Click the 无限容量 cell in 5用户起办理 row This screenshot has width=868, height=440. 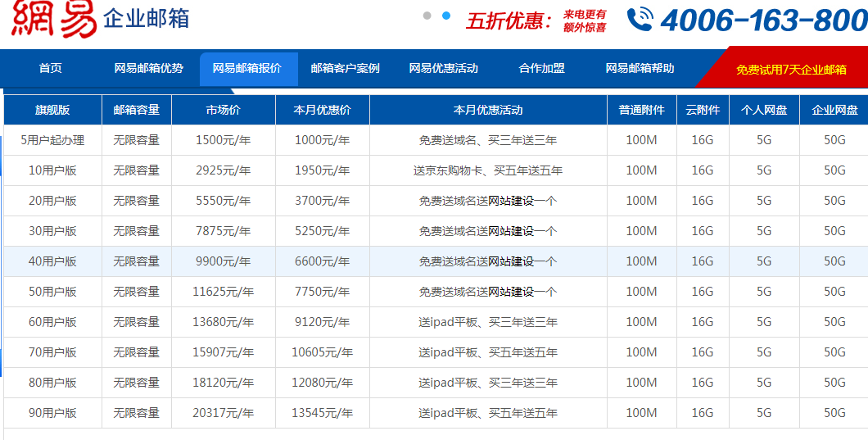[137, 140]
